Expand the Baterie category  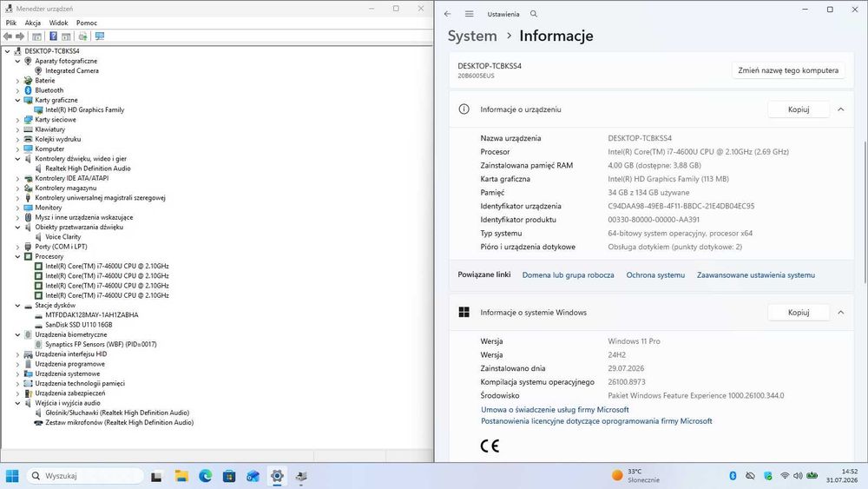(x=17, y=81)
